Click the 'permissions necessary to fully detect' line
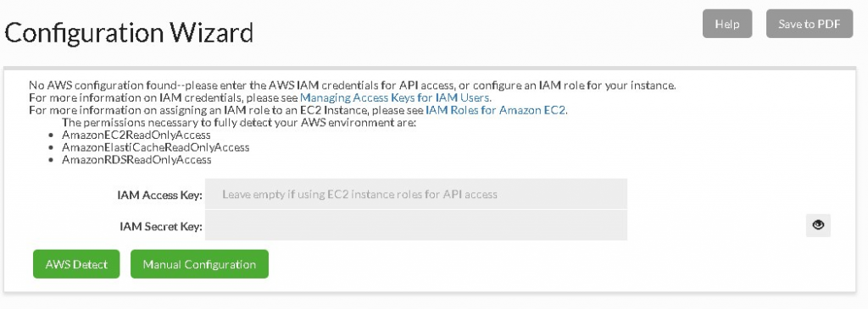Screen dimensions: 868x309 pyautogui.click(x=238, y=122)
